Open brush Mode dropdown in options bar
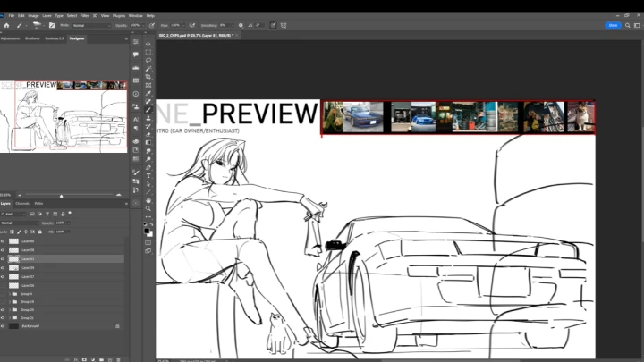 91,25
